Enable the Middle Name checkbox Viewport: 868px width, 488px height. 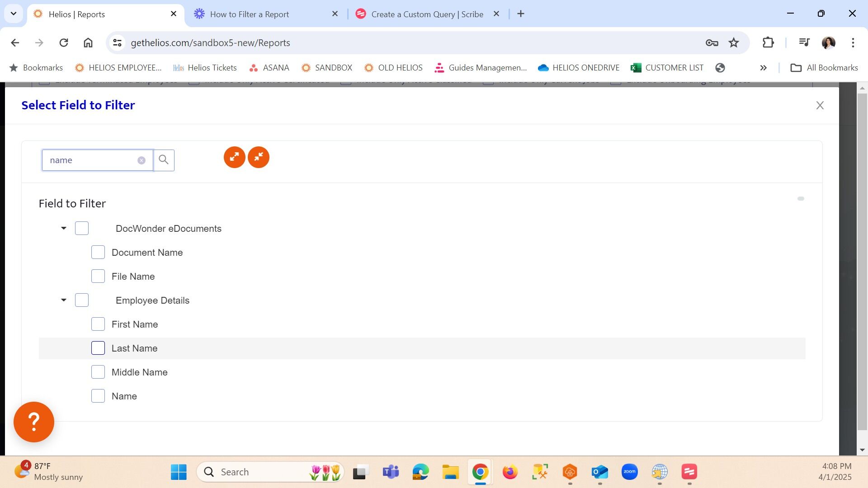(98, 372)
